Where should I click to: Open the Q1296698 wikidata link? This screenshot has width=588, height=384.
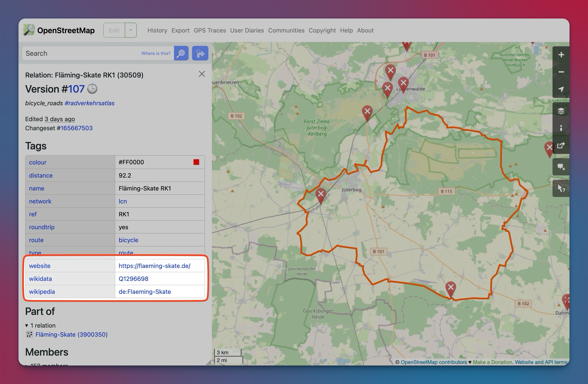coord(133,279)
